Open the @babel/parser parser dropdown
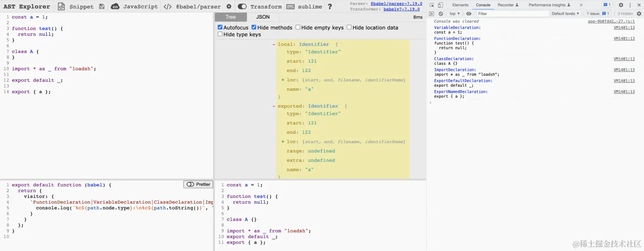Image resolution: width=644 pixels, height=251 pixels. tap(192, 6)
